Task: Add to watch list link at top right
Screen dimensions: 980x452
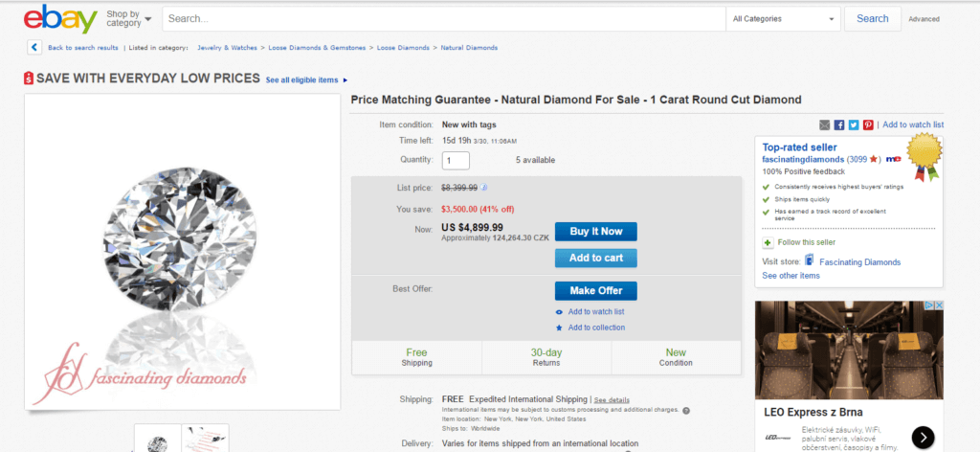Action: pyautogui.click(x=912, y=125)
